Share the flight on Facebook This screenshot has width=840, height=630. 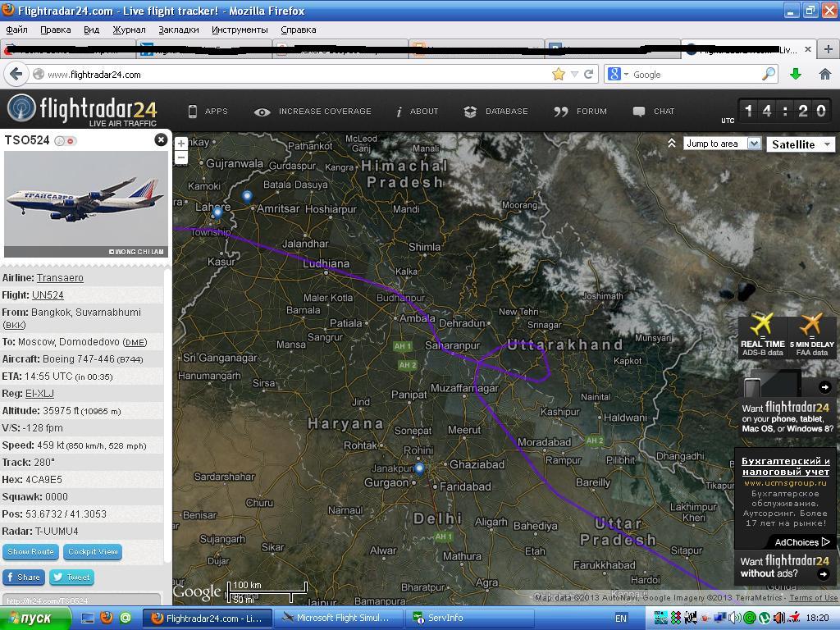click(24, 577)
